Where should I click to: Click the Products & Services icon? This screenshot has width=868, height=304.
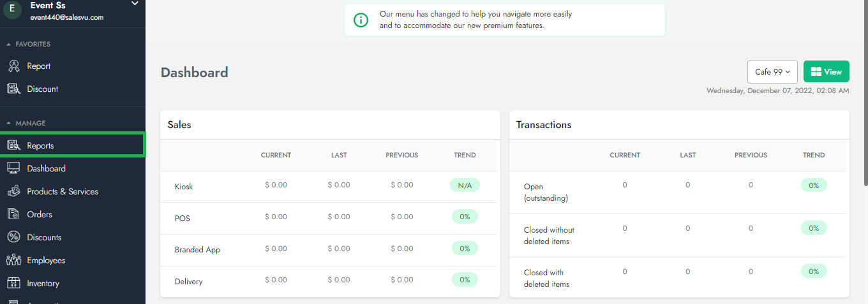coord(13,191)
